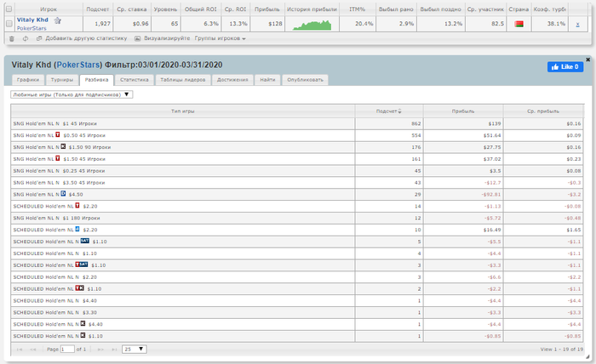Image resolution: width=596 pixels, height=364 pixels.
Task: Tick the select-all checkbox in the player table header
Action: [x=9, y=9]
